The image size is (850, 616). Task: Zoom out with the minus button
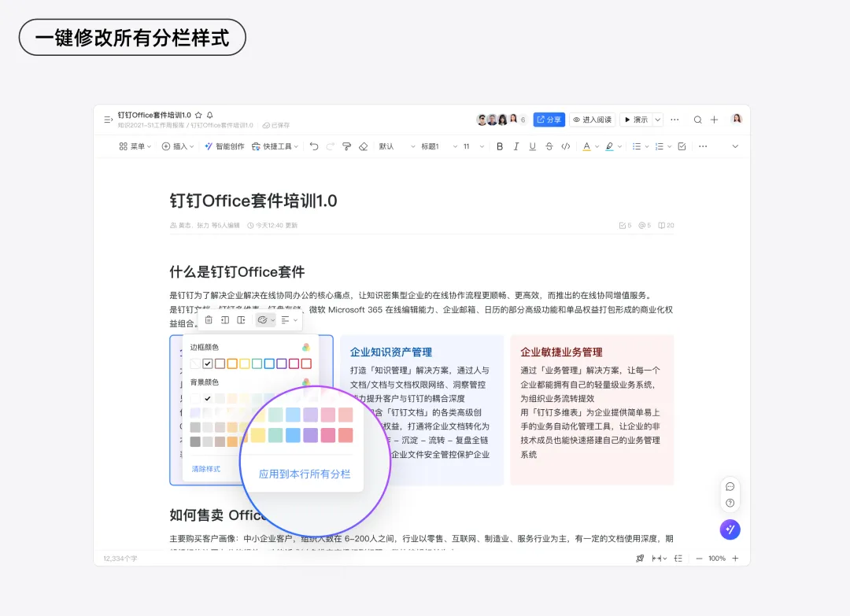coord(700,559)
